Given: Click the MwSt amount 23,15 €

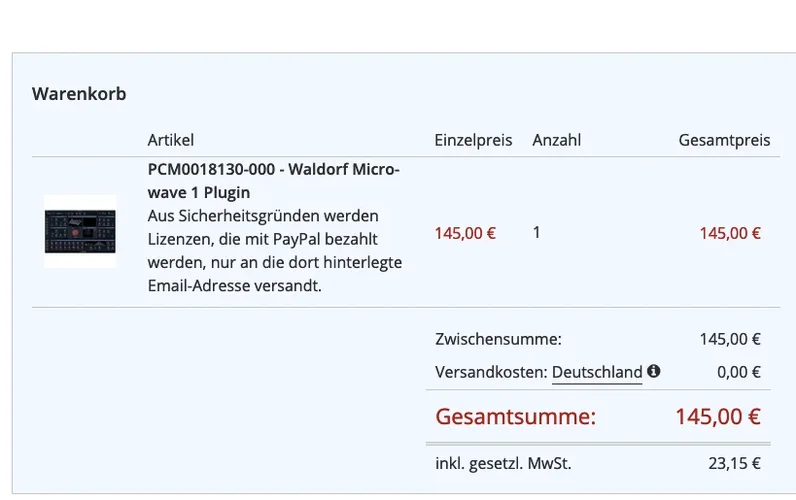Looking at the screenshot, I should pos(736,463).
